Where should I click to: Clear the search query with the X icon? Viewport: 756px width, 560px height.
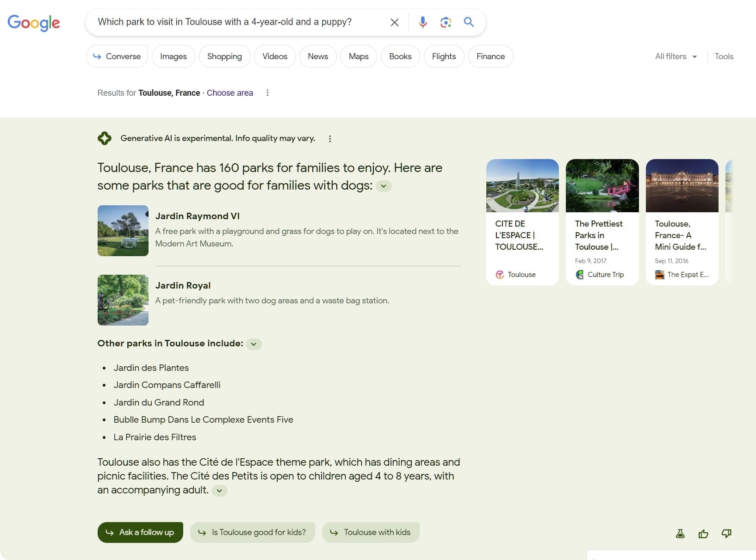pos(394,22)
